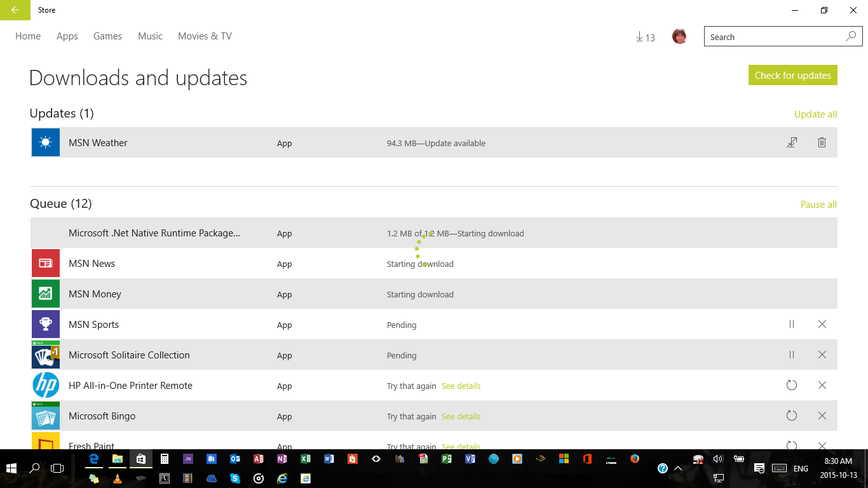Launch OneNote from the taskbar
The width and height of the screenshot is (868, 488).
tap(282, 458)
